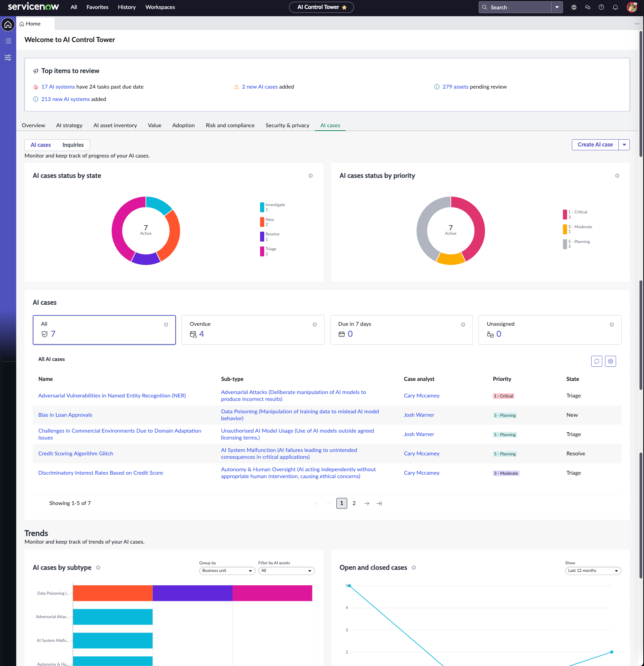Open the All menu in the top navigation
This screenshot has width=644, height=666.
point(74,7)
